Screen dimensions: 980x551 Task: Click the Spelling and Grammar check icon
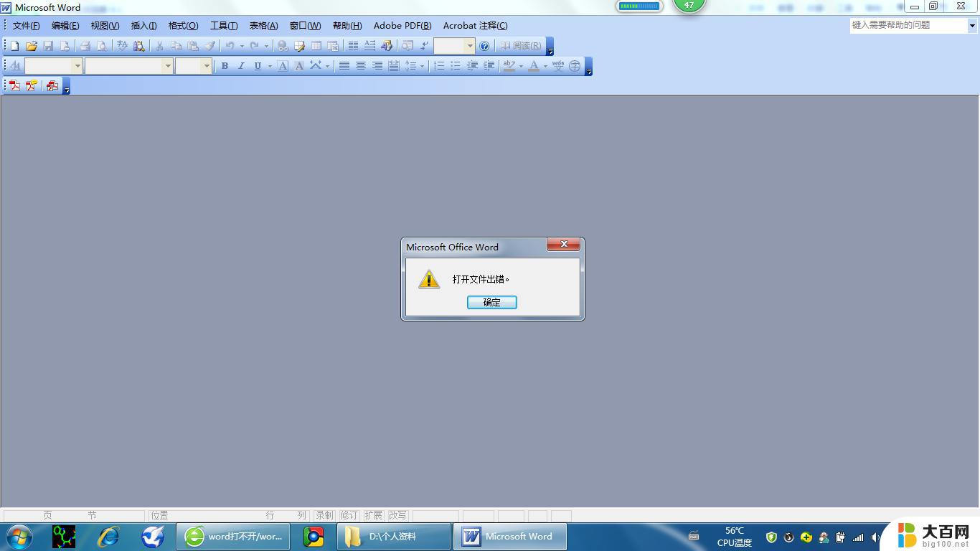123,46
